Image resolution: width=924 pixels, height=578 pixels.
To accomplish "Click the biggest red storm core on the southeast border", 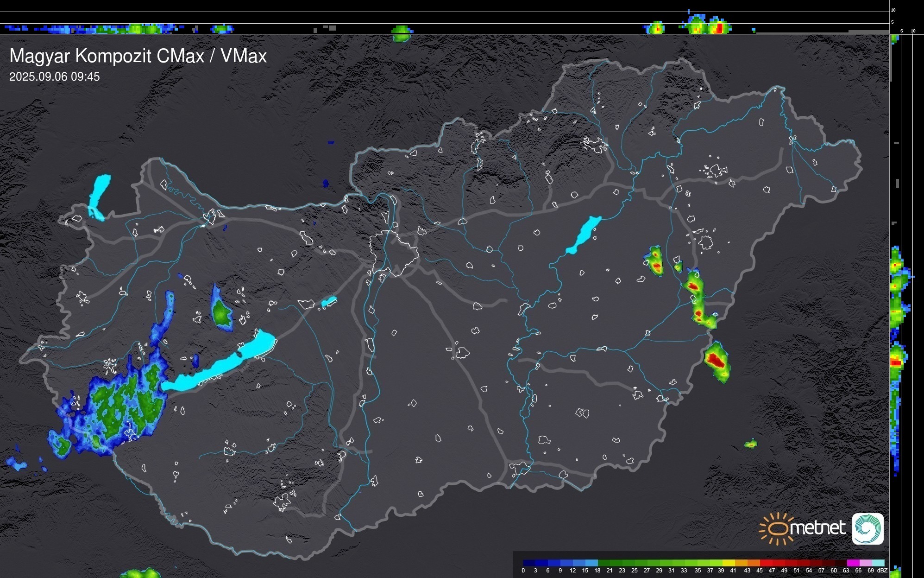I will pos(716,360).
